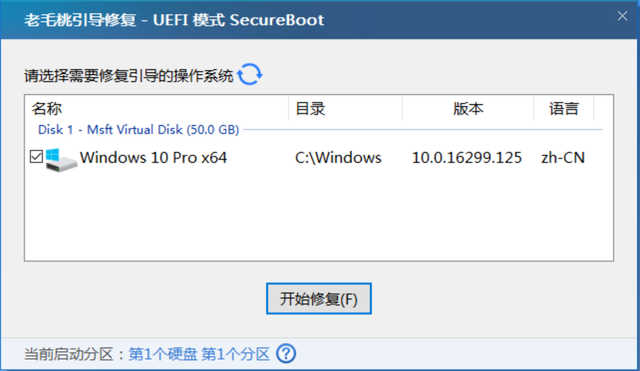
Task: Sort by the 目录 column header
Action: (345, 109)
